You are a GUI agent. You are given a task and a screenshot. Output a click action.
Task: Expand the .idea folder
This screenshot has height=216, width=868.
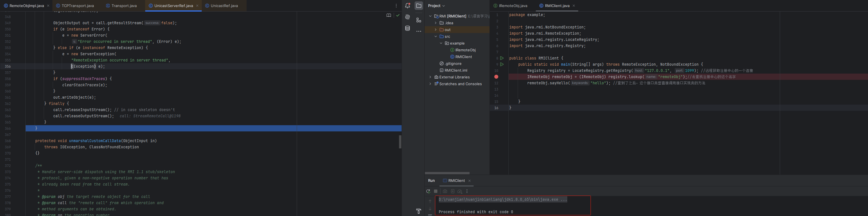pos(436,23)
